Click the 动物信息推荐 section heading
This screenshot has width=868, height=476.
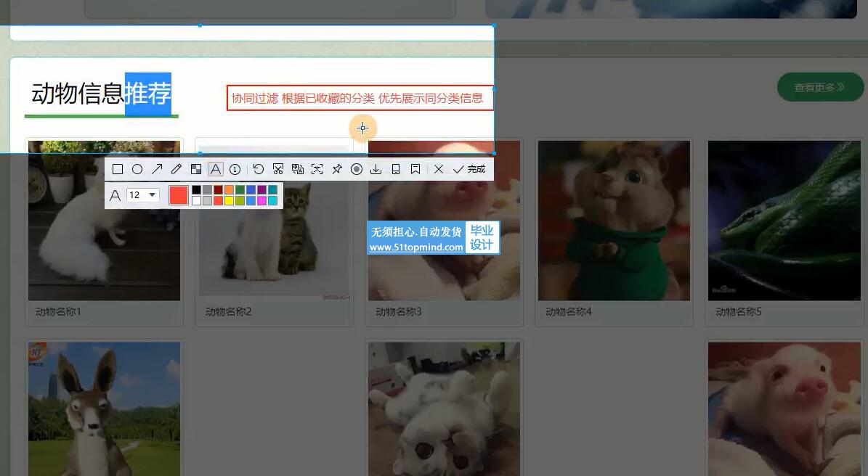[101, 94]
